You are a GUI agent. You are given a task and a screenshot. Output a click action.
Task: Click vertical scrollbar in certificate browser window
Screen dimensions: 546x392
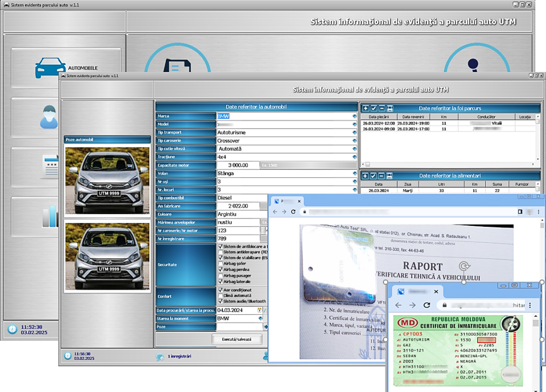click(x=535, y=352)
